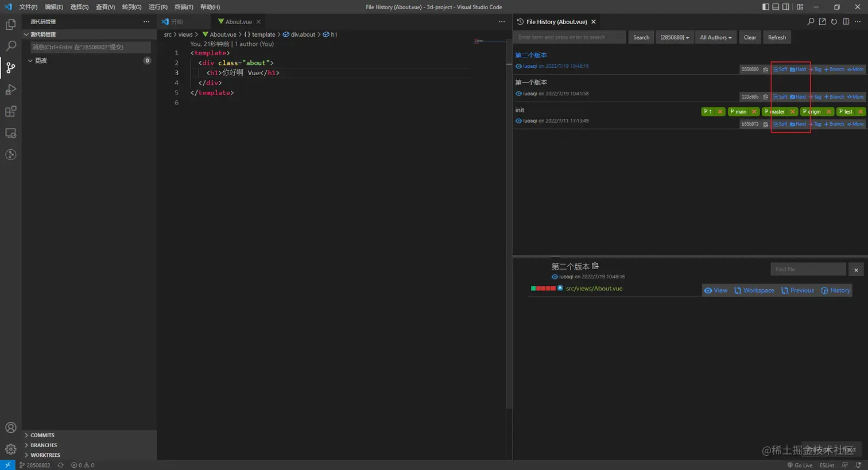Click Hard reset on commit 123c98b
Image resolution: width=868 pixels, height=470 pixels.
click(798, 97)
